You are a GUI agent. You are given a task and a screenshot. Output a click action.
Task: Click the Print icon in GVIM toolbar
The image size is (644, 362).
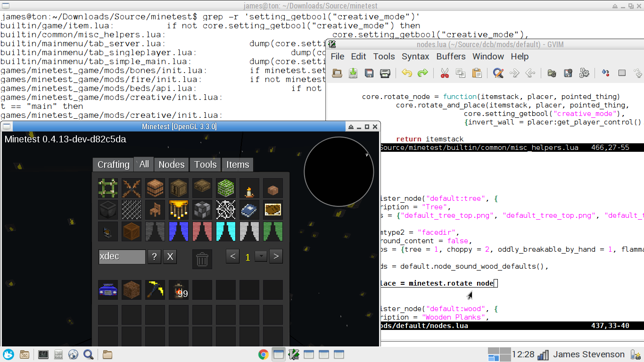click(384, 73)
